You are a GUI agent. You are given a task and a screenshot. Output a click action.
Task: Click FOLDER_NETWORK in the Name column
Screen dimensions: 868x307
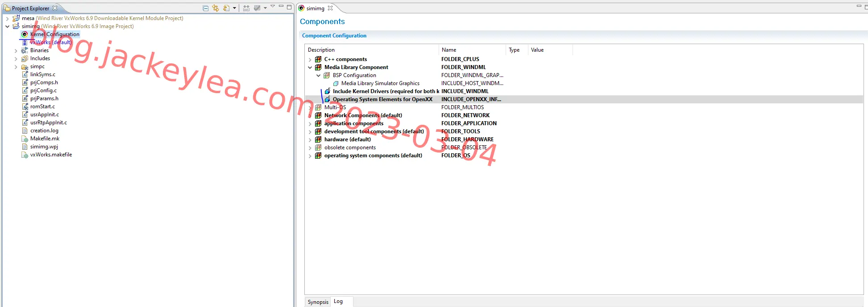[x=465, y=115]
